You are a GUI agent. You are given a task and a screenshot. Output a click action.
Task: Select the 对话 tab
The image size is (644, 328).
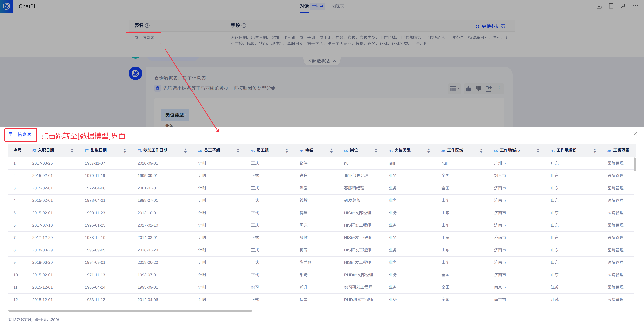304,6
